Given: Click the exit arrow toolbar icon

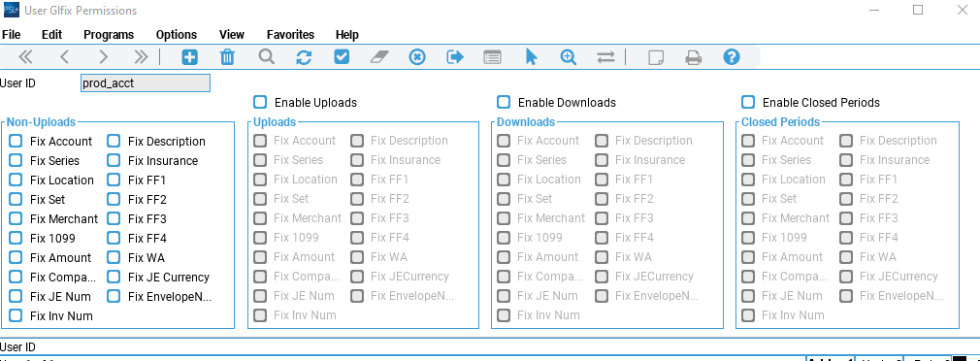Looking at the screenshot, I should pos(455,57).
